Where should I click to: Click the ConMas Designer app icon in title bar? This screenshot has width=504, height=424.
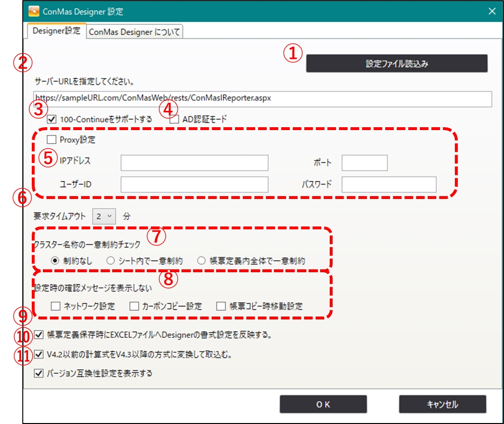(x=34, y=11)
